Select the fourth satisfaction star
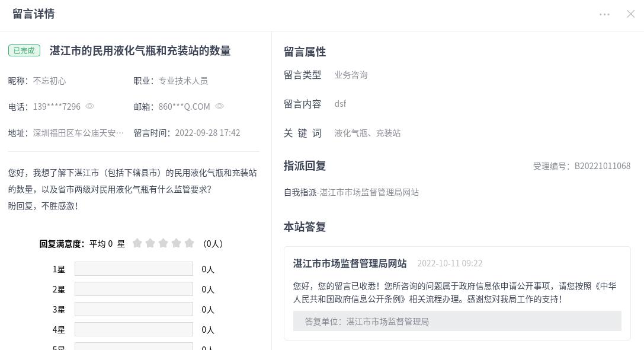644x350 pixels. (177, 243)
